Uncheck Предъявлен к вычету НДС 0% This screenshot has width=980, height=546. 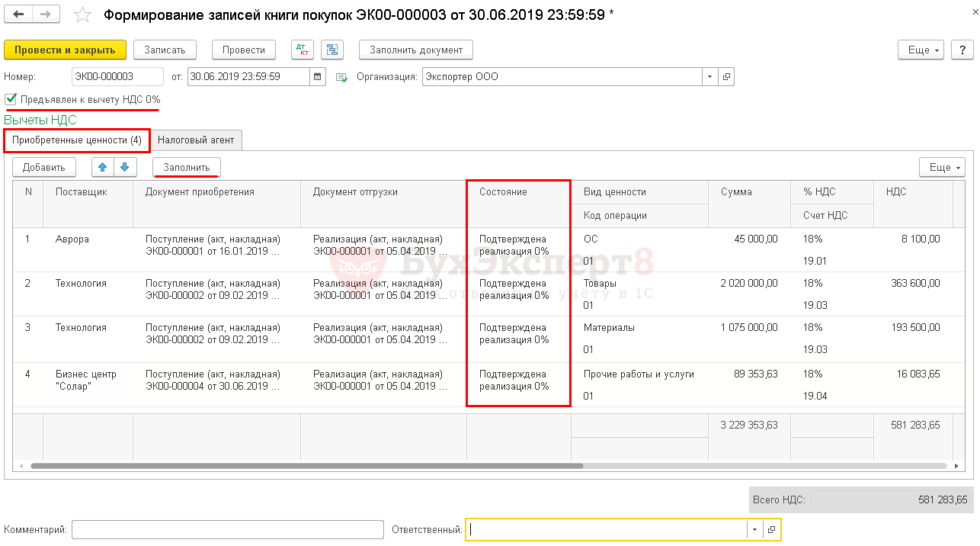(x=11, y=99)
